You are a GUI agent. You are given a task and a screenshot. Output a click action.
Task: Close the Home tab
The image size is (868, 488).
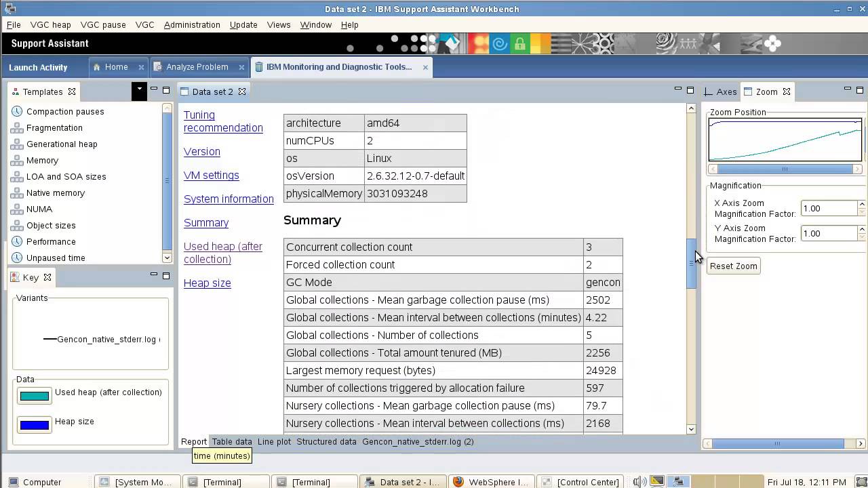pyautogui.click(x=141, y=67)
